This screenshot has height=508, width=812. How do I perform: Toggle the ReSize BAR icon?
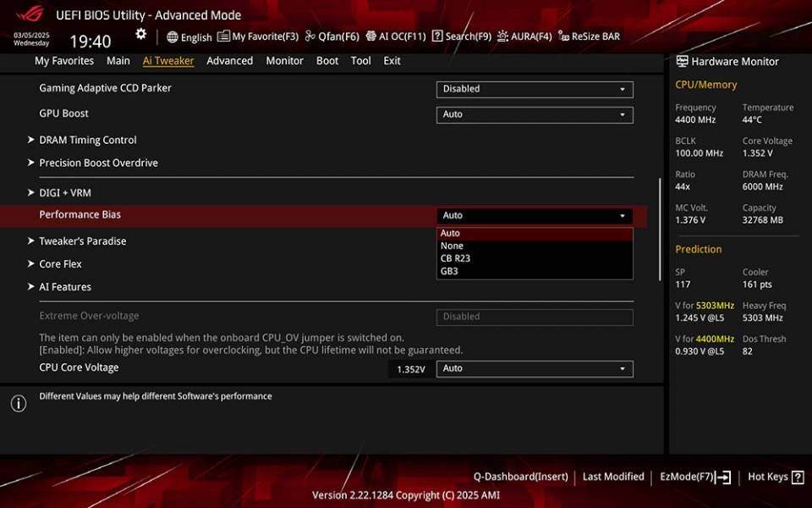point(563,36)
